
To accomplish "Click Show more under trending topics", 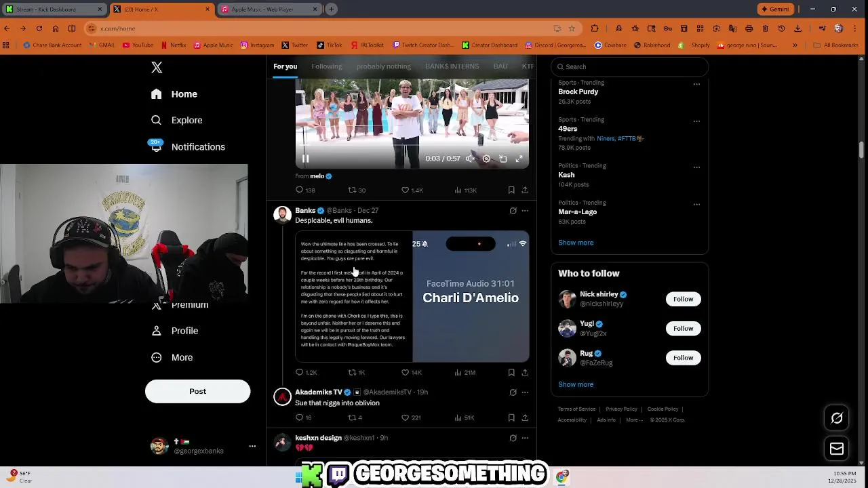I will coord(576,243).
